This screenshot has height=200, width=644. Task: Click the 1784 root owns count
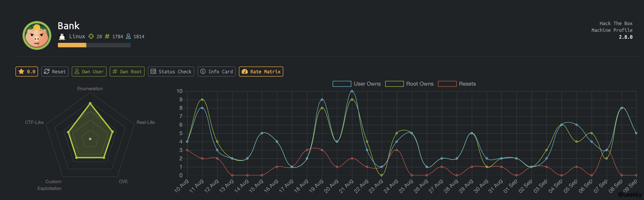tap(118, 37)
